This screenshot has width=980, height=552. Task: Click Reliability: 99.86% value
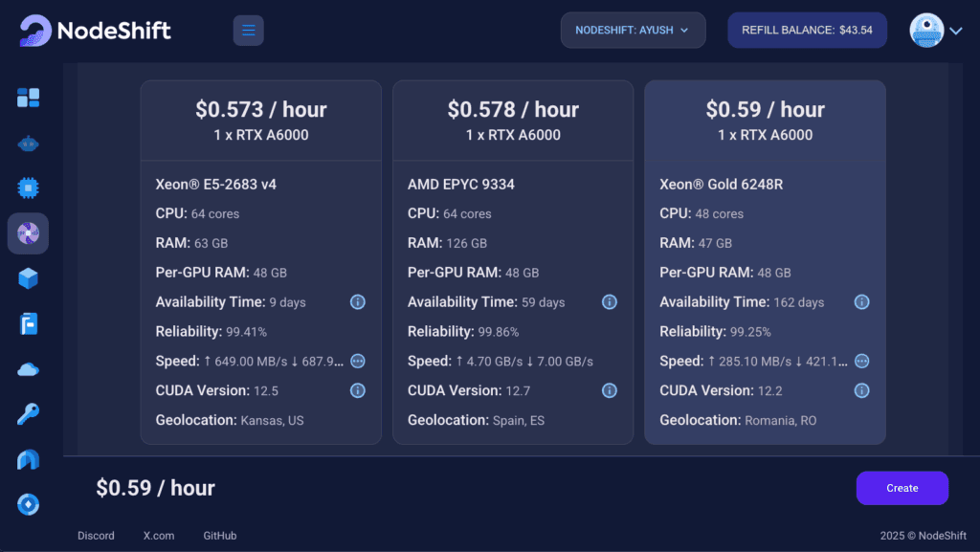(x=498, y=332)
